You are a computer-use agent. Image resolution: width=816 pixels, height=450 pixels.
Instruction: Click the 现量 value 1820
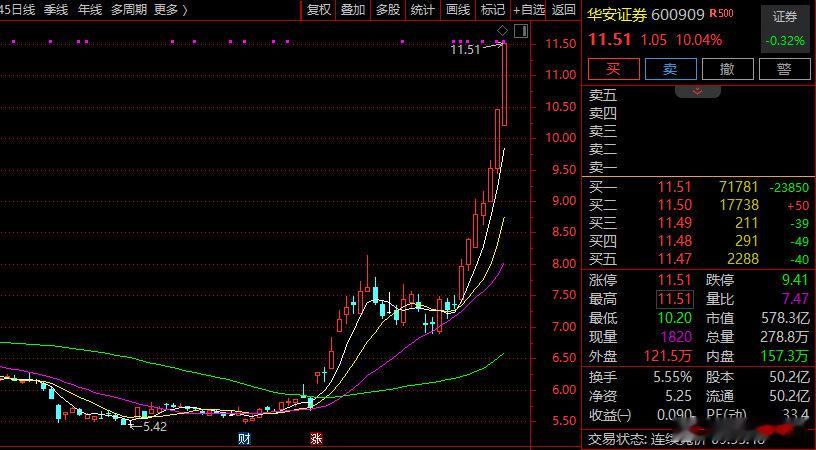[x=676, y=337]
